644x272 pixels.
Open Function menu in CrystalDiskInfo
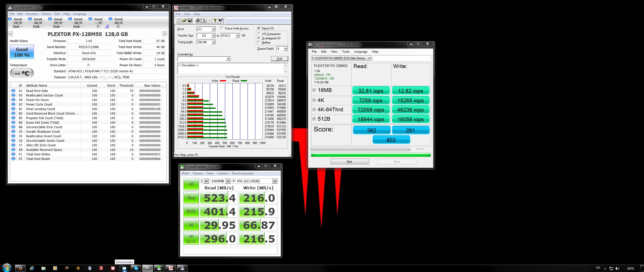coord(32,14)
